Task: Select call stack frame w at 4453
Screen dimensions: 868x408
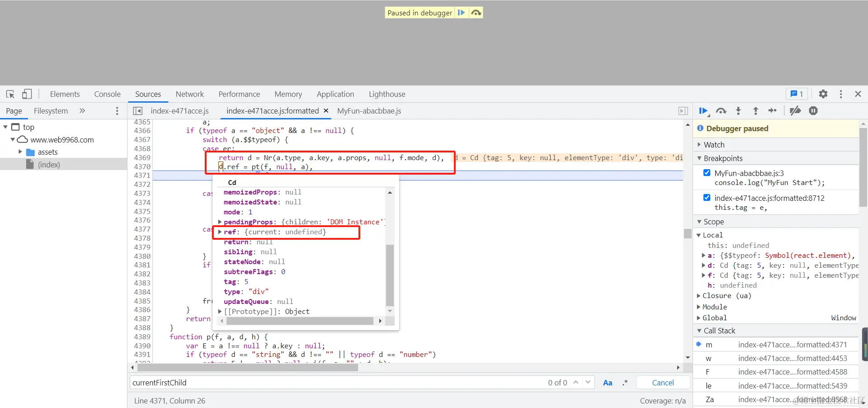Action: [776, 358]
